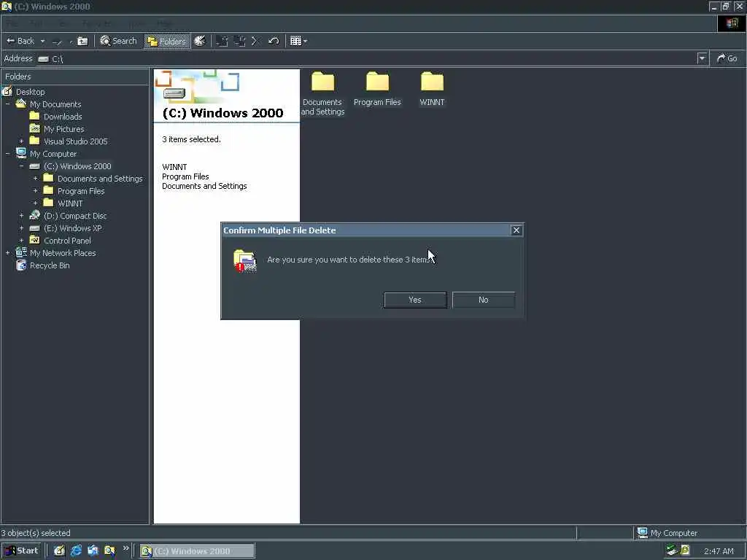This screenshot has width=747, height=560.
Task: Open the Start menu
Action: (x=22, y=551)
